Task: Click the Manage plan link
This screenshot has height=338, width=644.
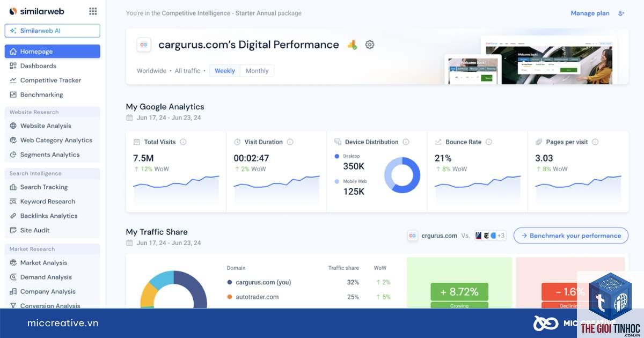Action: pyautogui.click(x=590, y=13)
